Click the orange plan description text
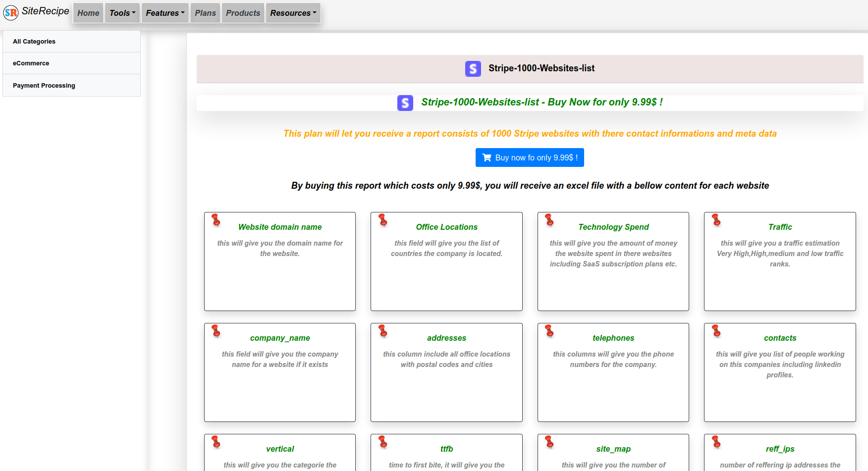This screenshot has height=471, width=868. pyautogui.click(x=530, y=133)
